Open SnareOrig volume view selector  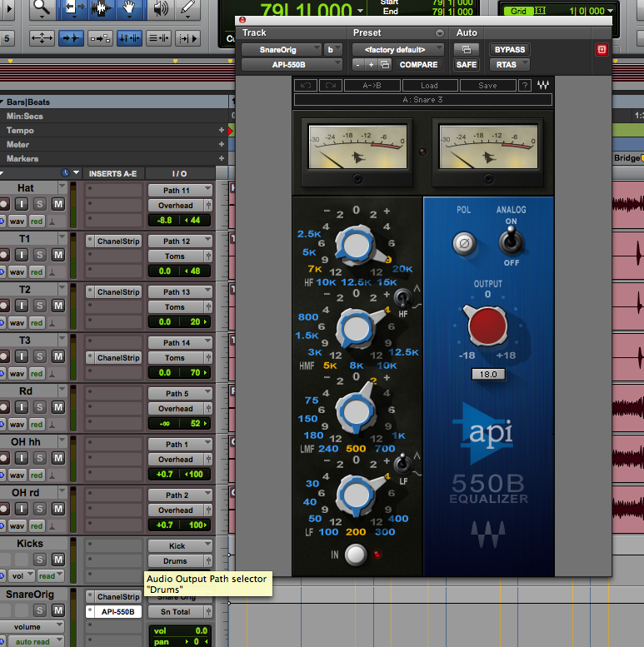pyautogui.click(x=32, y=627)
